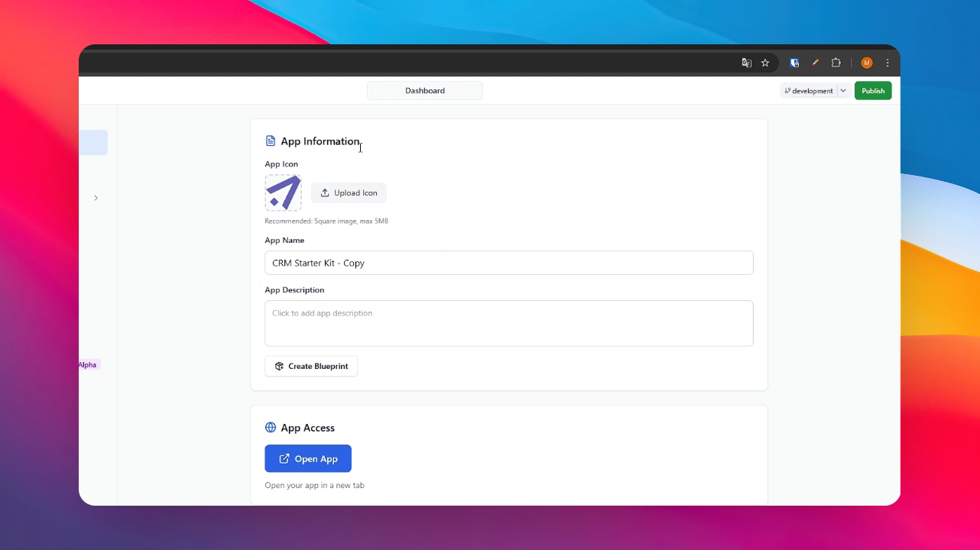Select the highlighted sidebar item
The height and width of the screenshot is (550, 980).
tap(93, 143)
